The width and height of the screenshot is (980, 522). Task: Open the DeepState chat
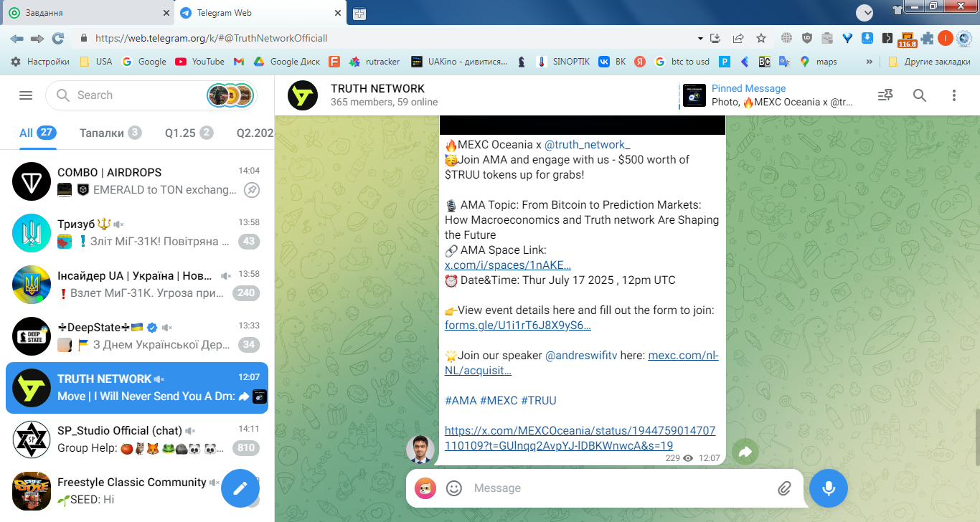coord(137,336)
